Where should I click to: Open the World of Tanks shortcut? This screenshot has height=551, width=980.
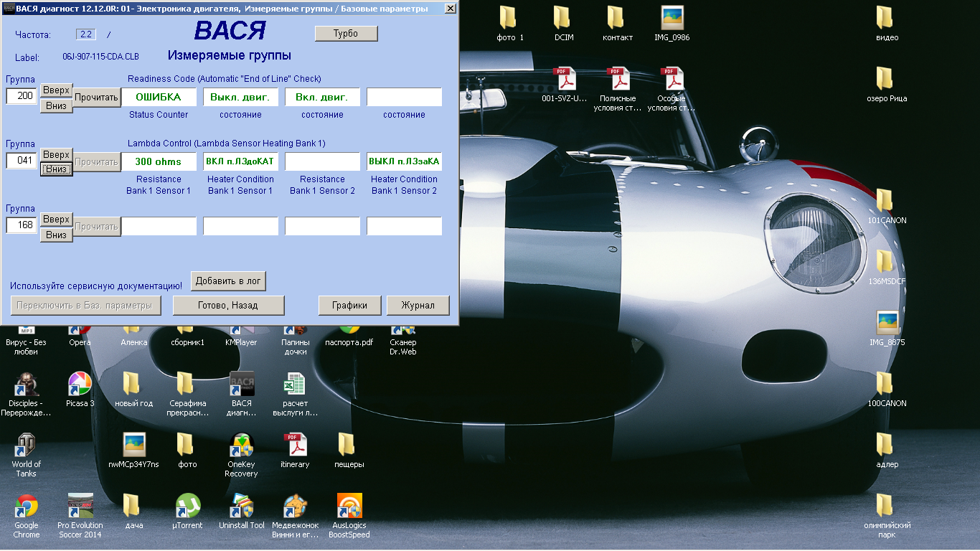pyautogui.click(x=27, y=446)
